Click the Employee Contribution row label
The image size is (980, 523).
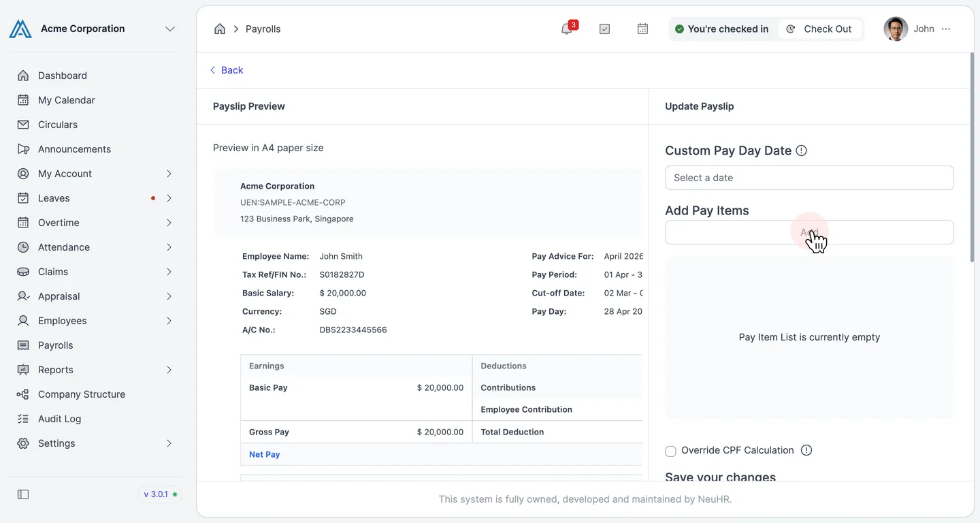pyautogui.click(x=526, y=409)
